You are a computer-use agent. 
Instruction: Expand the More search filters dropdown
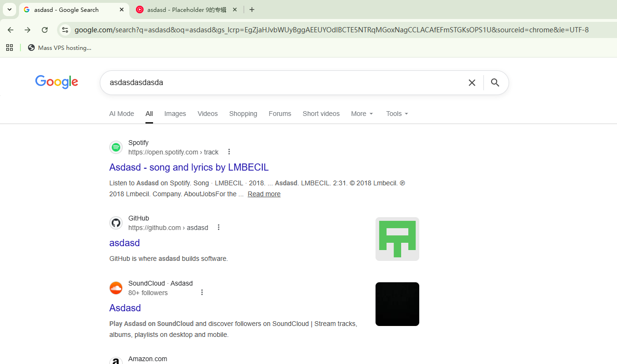click(x=362, y=114)
